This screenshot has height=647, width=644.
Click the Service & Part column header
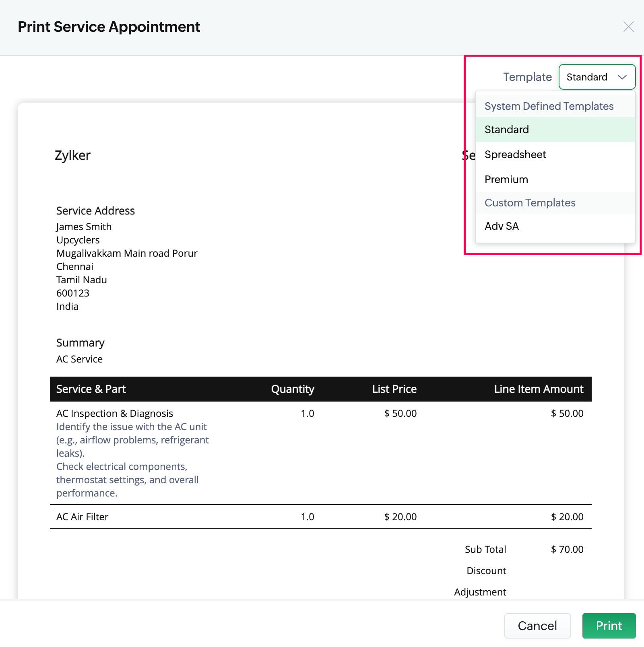tap(91, 389)
